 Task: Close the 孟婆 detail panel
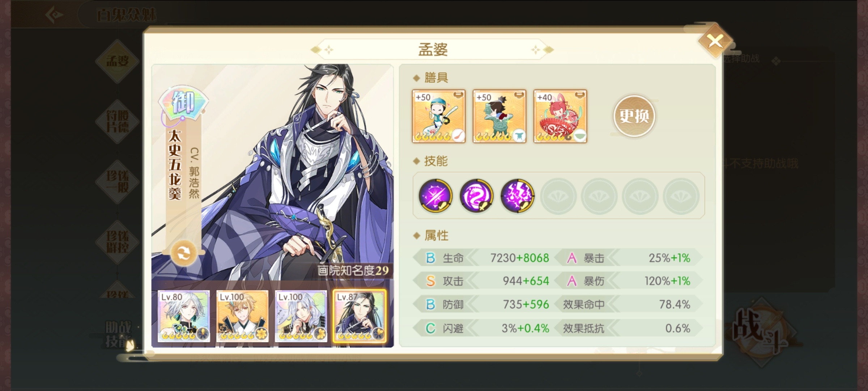click(x=715, y=41)
